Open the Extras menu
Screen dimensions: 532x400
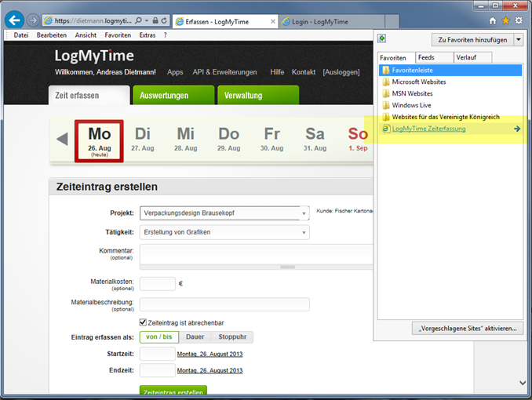(x=148, y=35)
